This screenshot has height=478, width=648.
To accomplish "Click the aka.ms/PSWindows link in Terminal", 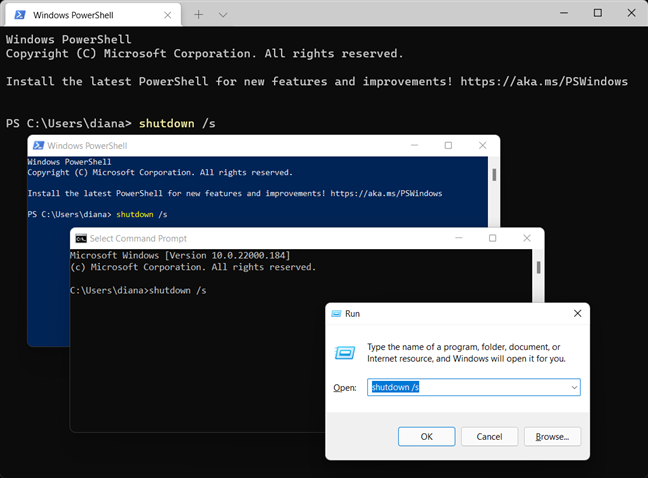I will pos(544,81).
